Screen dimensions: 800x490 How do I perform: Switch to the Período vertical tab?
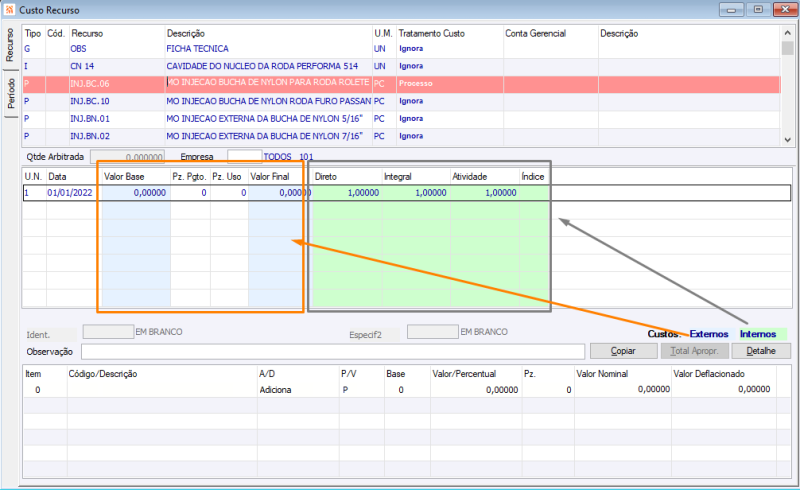click(10, 93)
